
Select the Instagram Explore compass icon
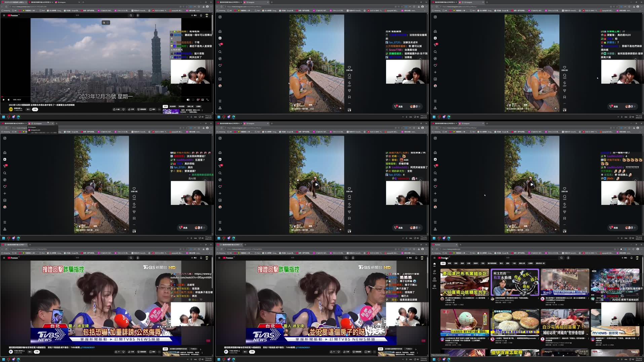[x=220, y=59]
